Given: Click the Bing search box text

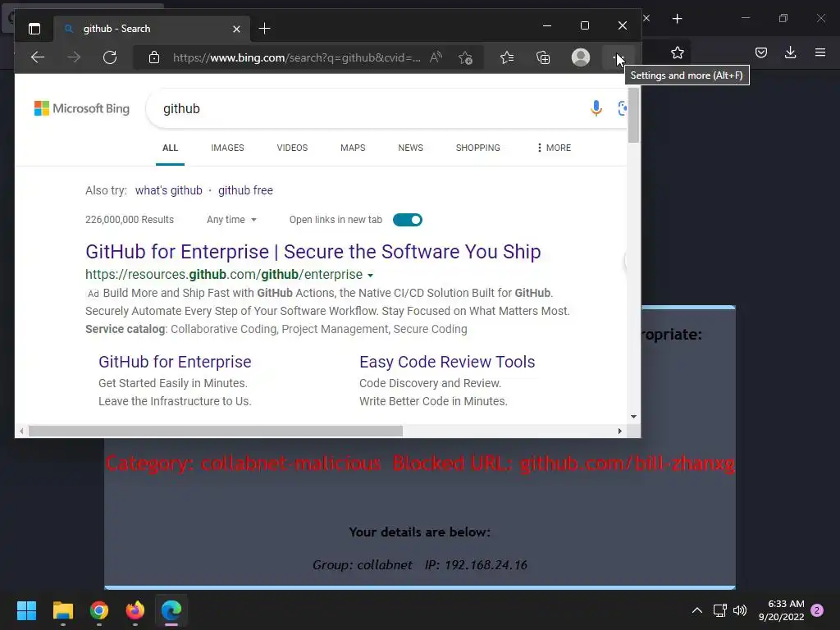Looking at the screenshot, I should click(181, 108).
